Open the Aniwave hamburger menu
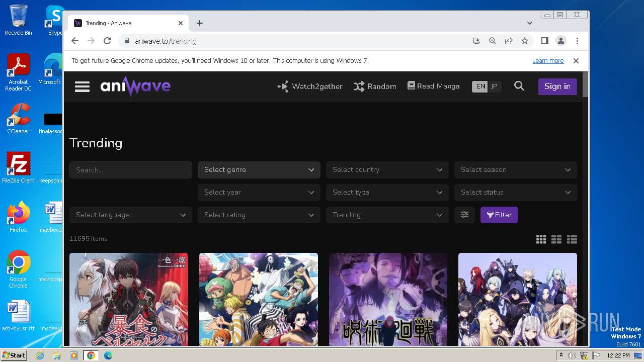Viewport: 644px width, 362px height. [x=82, y=86]
